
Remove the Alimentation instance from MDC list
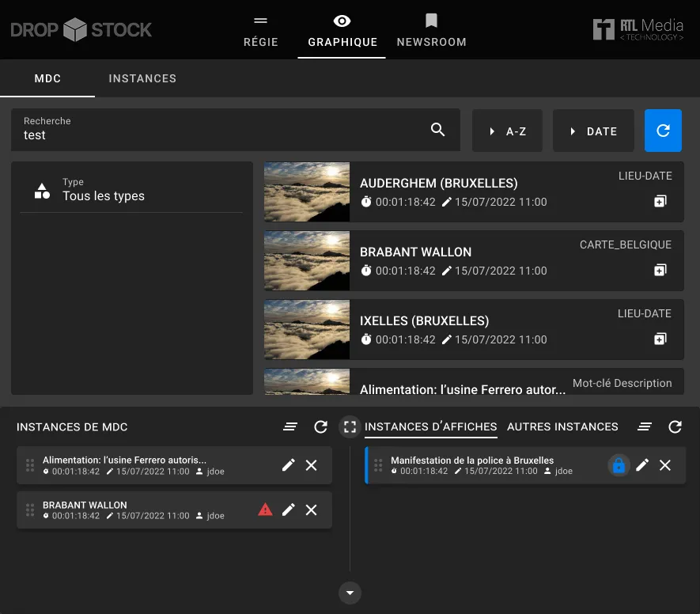312,465
